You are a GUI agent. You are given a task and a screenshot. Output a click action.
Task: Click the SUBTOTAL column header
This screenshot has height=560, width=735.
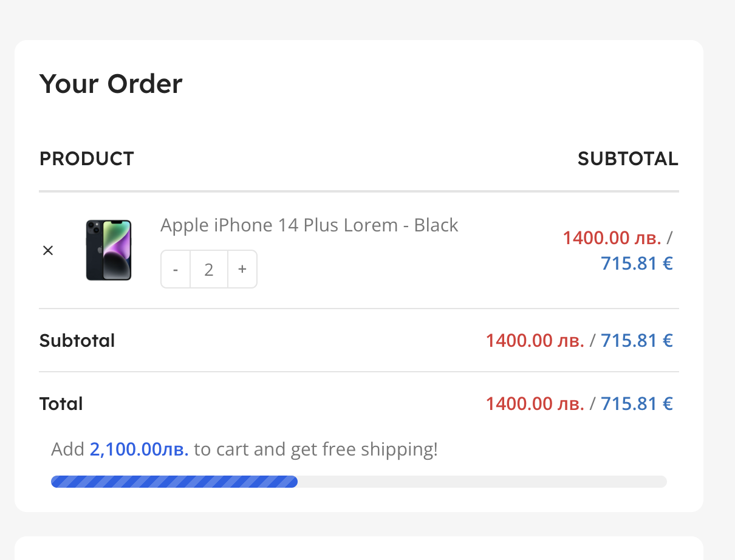point(627,159)
